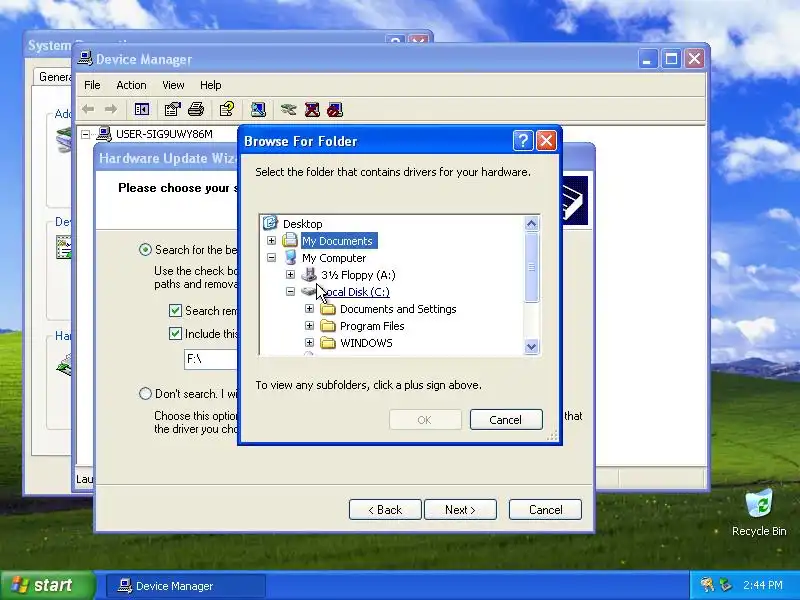Click the Back button in Hardware Update Wizard
The height and width of the screenshot is (600, 800).
pyautogui.click(x=385, y=509)
